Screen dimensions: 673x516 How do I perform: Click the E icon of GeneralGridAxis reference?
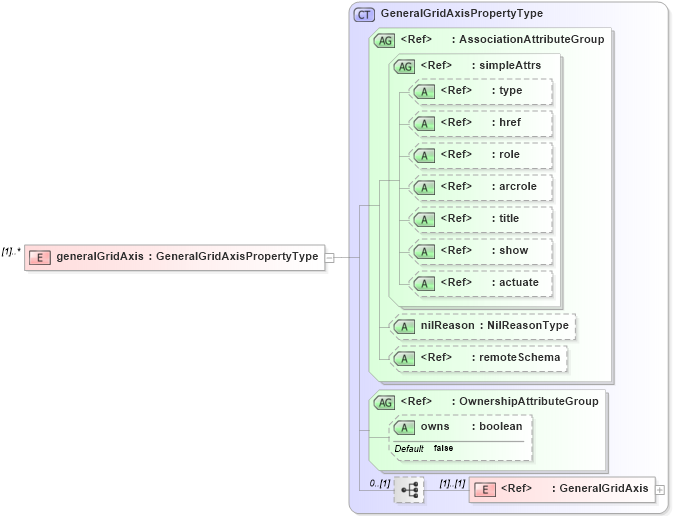tap(485, 489)
